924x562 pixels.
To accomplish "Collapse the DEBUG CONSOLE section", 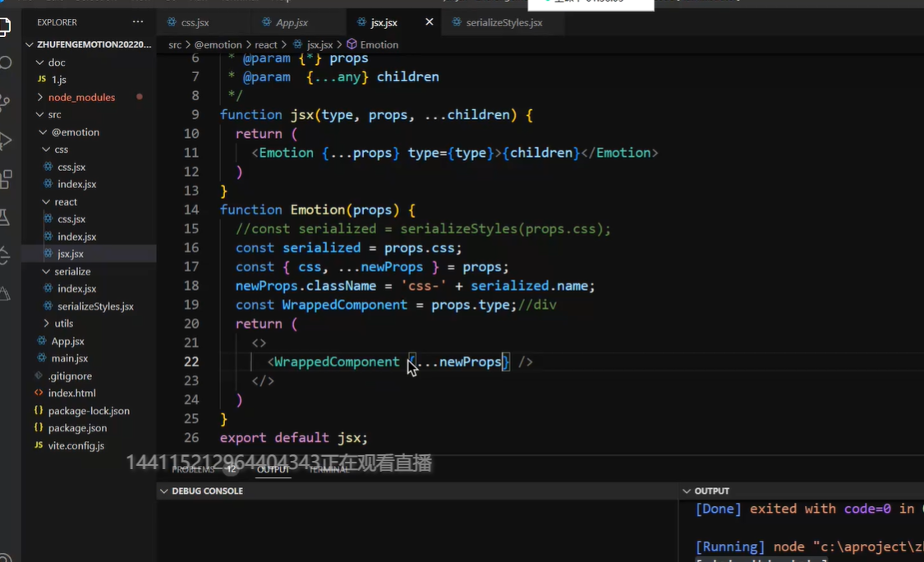I will click(x=164, y=491).
